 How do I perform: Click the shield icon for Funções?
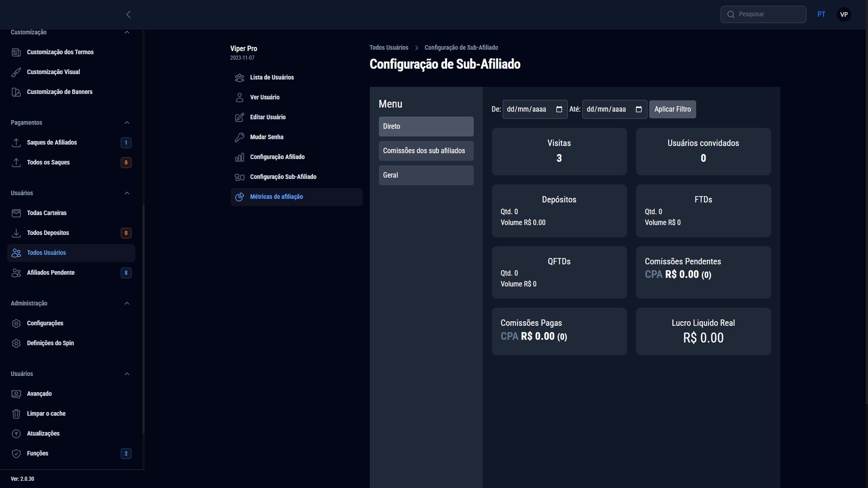pyautogui.click(x=16, y=454)
